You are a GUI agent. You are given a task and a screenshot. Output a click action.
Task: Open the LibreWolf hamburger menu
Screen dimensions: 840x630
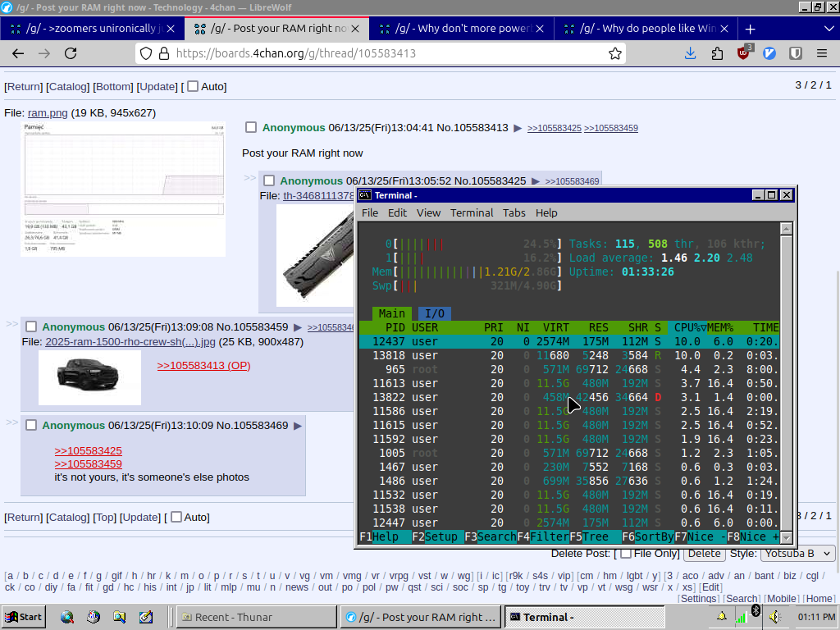pyautogui.click(x=822, y=53)
